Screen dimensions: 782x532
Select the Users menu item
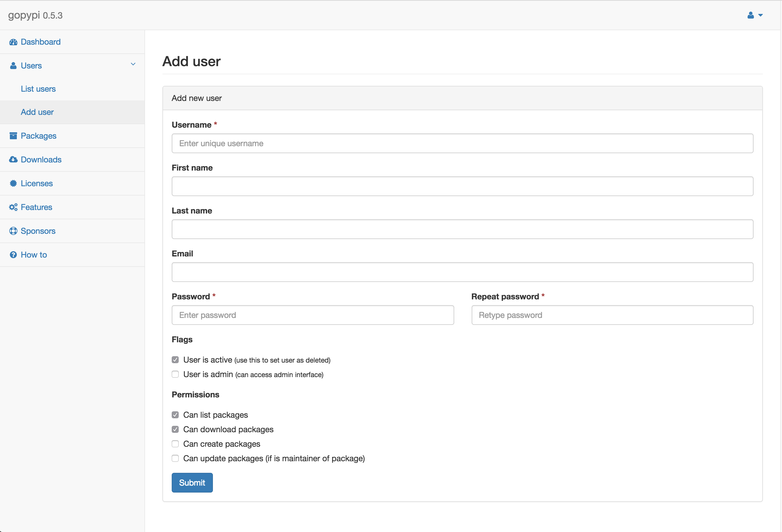tap(72, 66)
